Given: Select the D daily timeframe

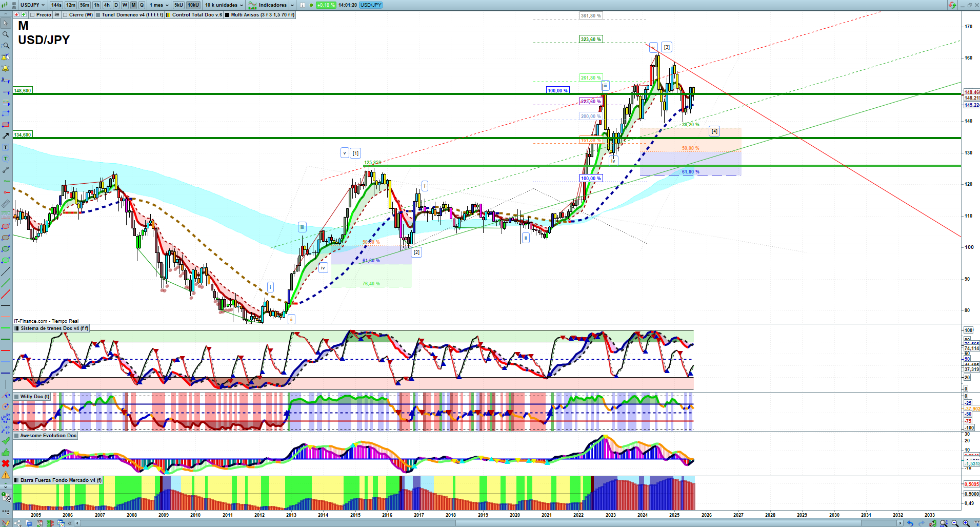Looking at the screenshot, I should [116, 5].
